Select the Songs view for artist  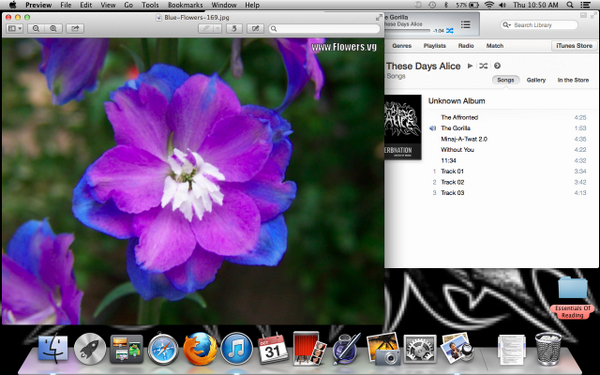505,80
